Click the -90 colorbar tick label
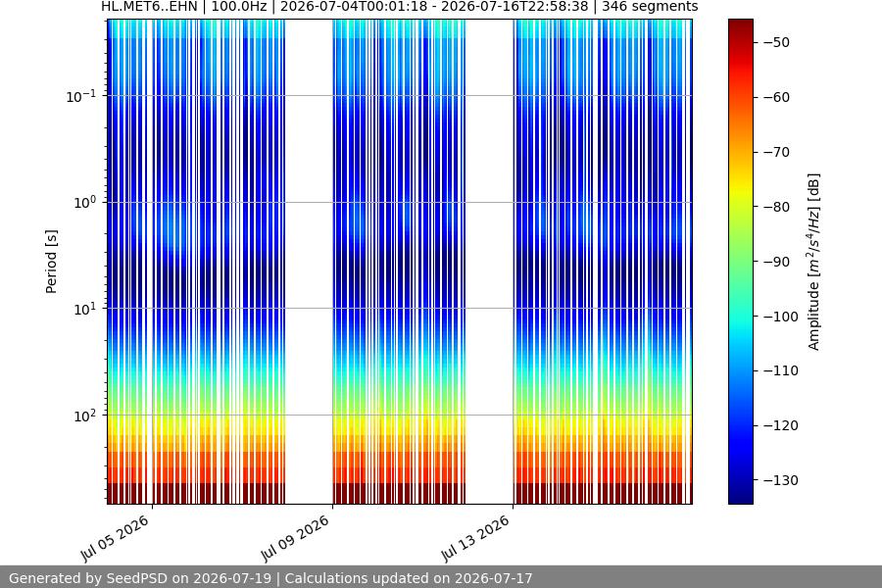Screen dimensions: 882x588 (x=777, y=262)
